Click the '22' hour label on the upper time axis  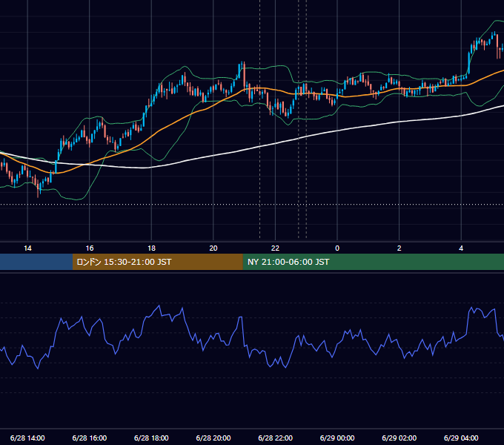[x=275, y=248]
